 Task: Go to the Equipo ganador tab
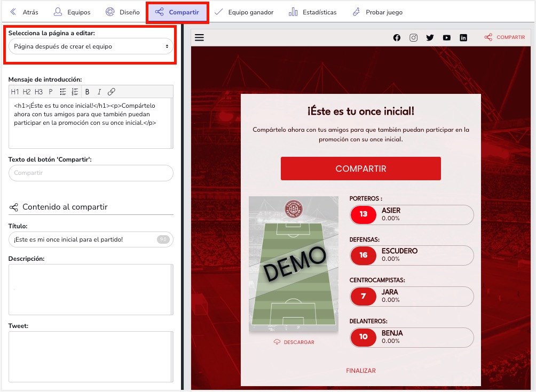tap(244, 12)
